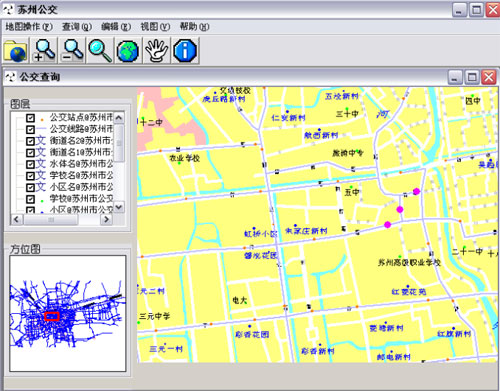Select the zoom out magnifier tool

(72, 51)
